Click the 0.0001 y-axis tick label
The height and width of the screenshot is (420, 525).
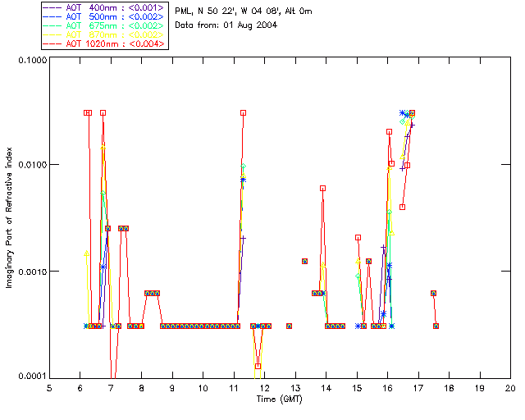coord(32,377)
